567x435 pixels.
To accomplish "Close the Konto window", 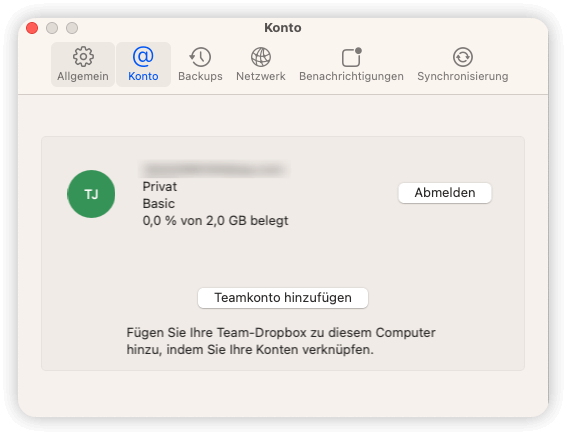I will point(32,28).
